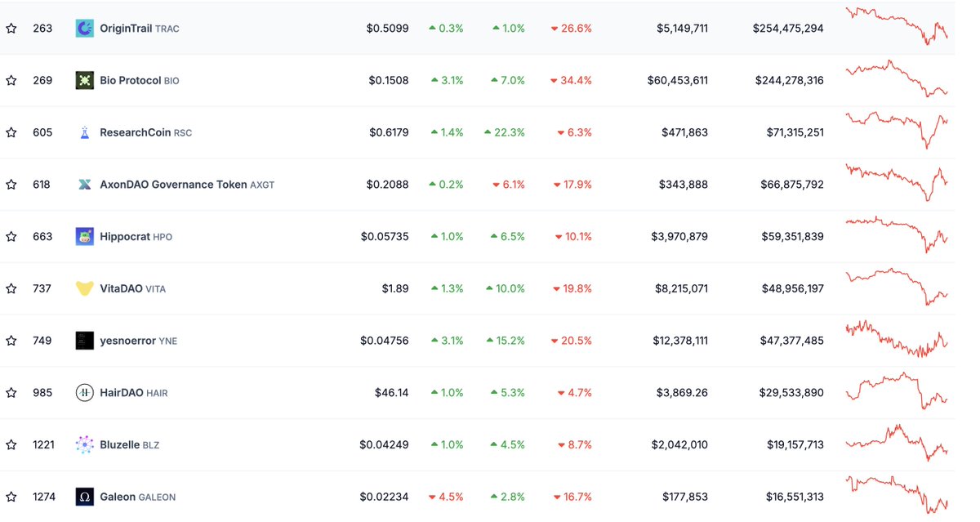This screenshot has width=980, height=522.
Task: View Bio Protocol 7-day sparkline chart
Action: [x=897, y=78]
